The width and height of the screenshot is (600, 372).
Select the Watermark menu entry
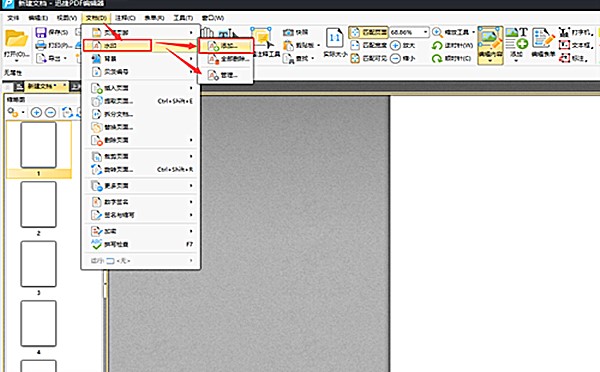point(117,46)
